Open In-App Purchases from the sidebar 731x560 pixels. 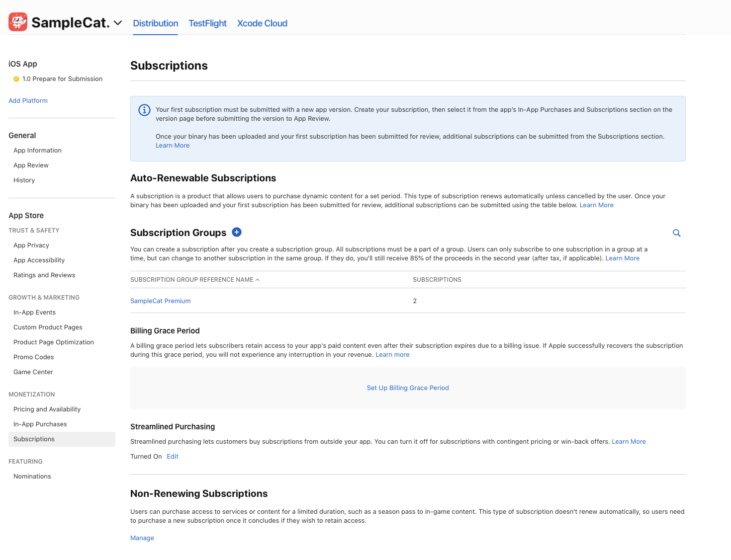click(40, 424)
